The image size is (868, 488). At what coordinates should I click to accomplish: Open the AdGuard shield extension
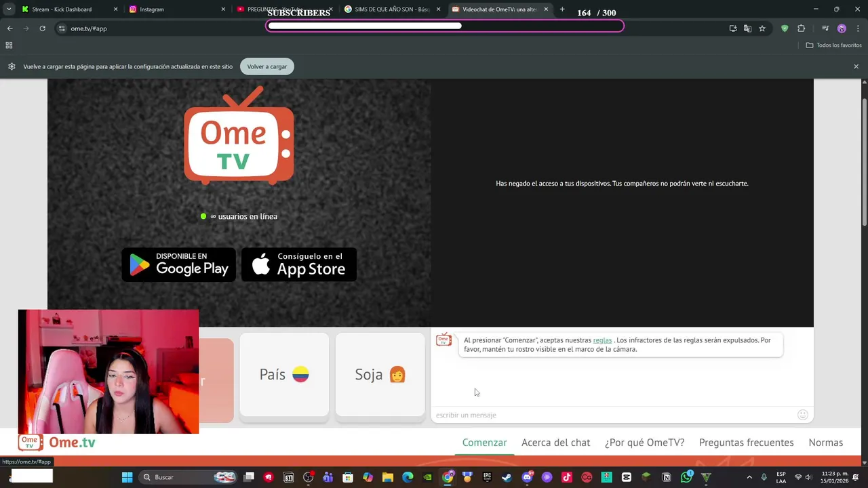click(785, 28)
